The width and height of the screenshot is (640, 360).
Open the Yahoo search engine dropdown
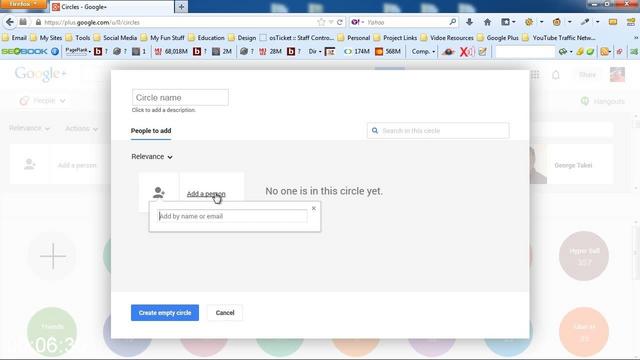coord(358,22)
